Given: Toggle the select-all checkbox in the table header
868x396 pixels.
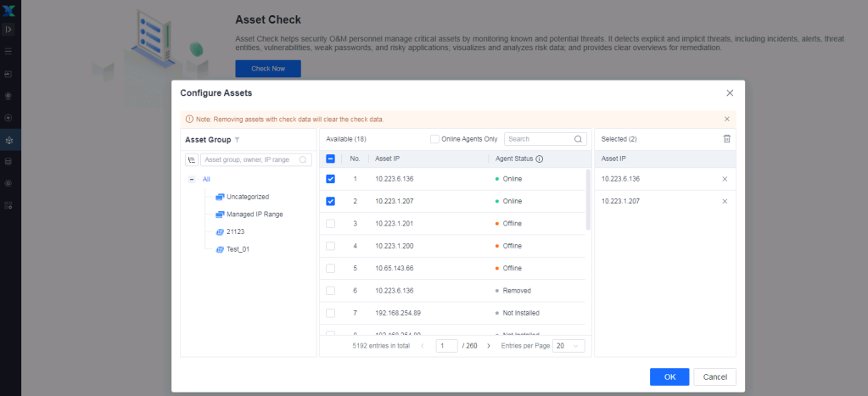Looking at the screenshot, I should click(x=330, y=159).
